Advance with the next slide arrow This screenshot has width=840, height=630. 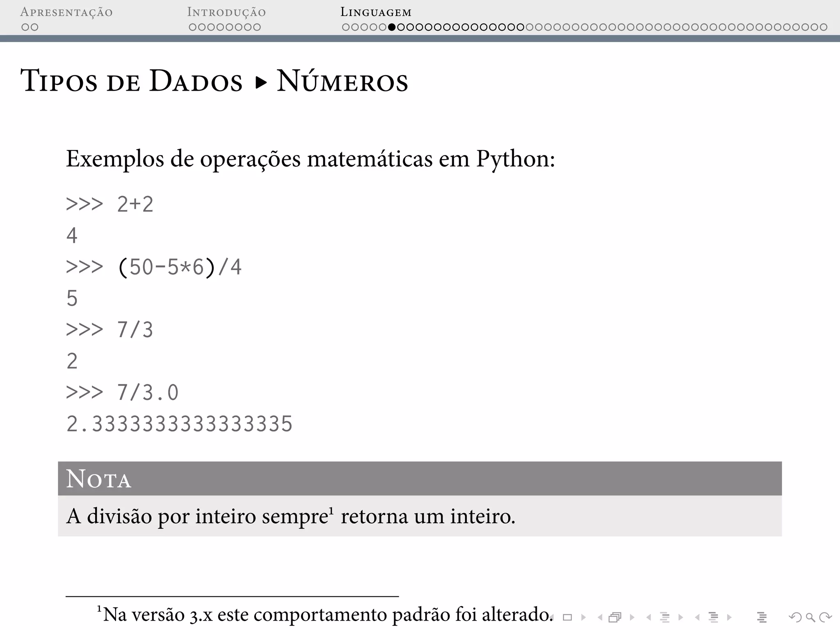[x=583, y=617]
